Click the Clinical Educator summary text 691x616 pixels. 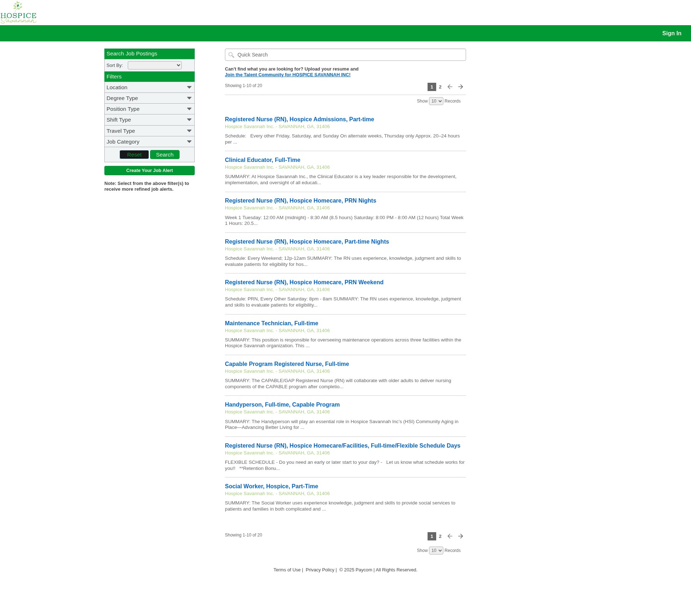click(340, 180)
